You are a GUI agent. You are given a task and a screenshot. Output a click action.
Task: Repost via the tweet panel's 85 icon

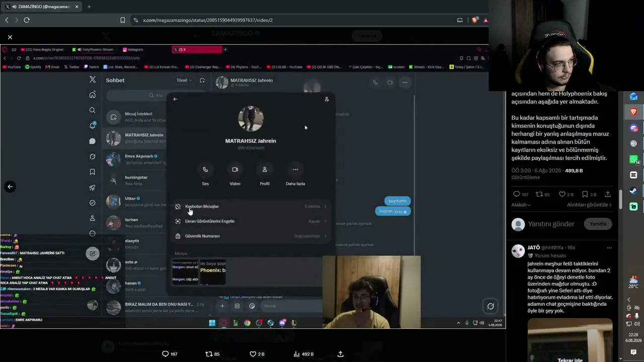coord(543,194)
